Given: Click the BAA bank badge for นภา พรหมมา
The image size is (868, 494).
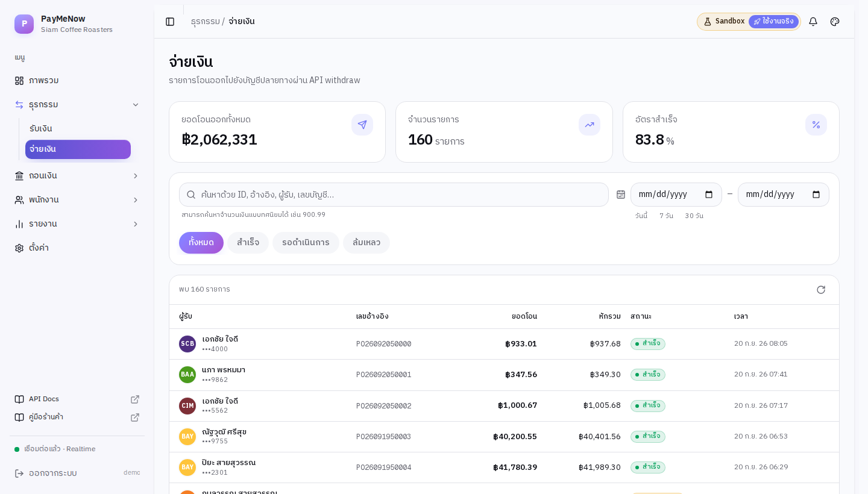Looking at the screenshot, I should click(187, 375).
